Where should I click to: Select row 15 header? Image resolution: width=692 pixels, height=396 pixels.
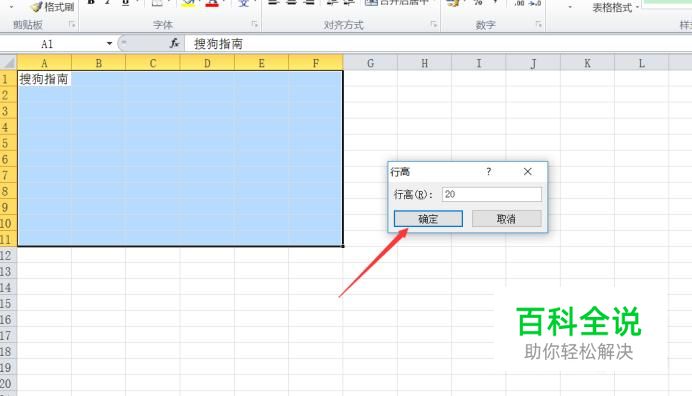pyautogui.click(x=8, y=303)
